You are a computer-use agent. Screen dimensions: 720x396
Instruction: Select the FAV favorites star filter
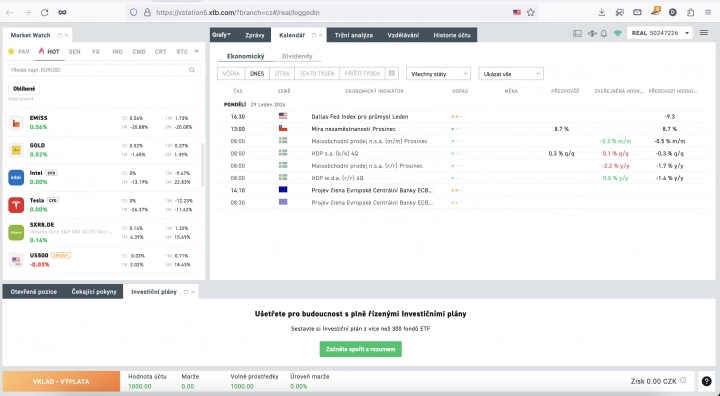(x=18, y=51)
